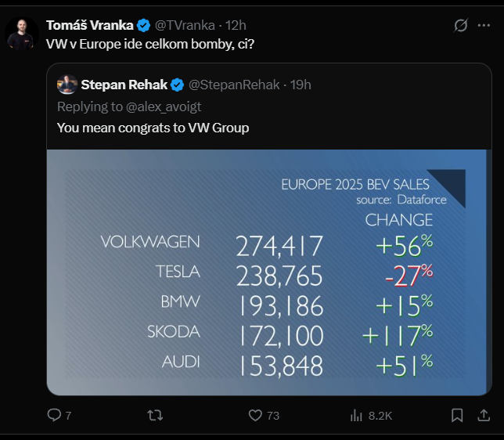Screen dimensions: 504x440
Task: Repost the tweet with retweet icon
Action: click(154, 415)
